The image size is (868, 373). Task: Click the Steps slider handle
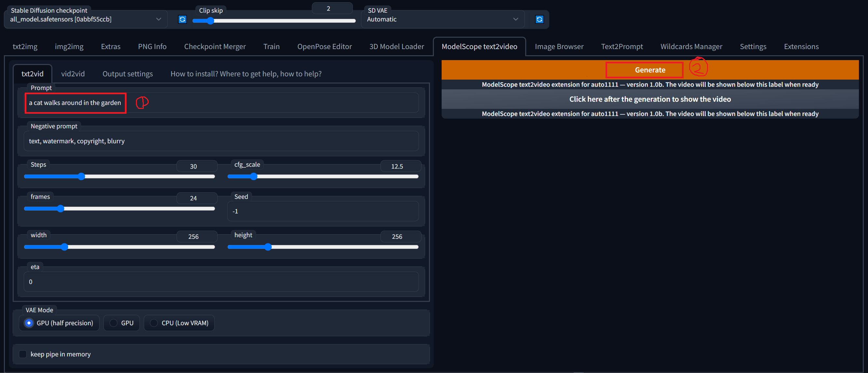pyautogui.click(x=81, y=177)
